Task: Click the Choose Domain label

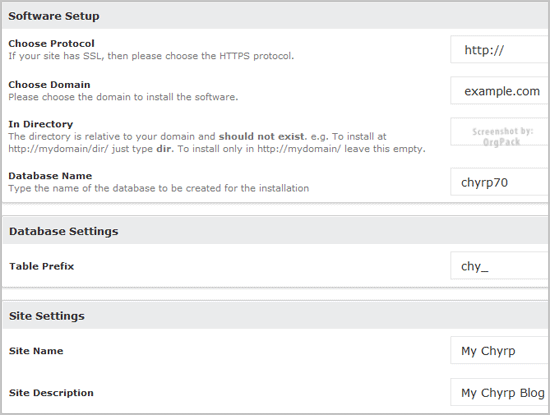Action: click(x=49, y=85)
